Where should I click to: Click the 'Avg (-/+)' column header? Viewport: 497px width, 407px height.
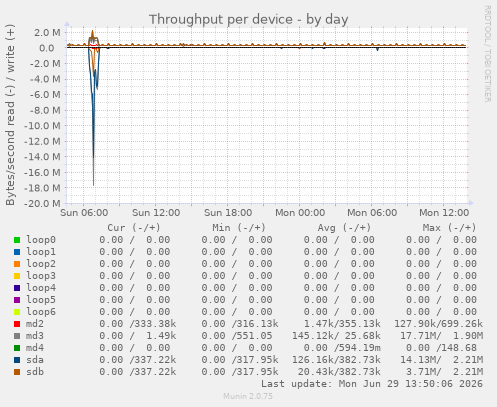tap(344, 228)
